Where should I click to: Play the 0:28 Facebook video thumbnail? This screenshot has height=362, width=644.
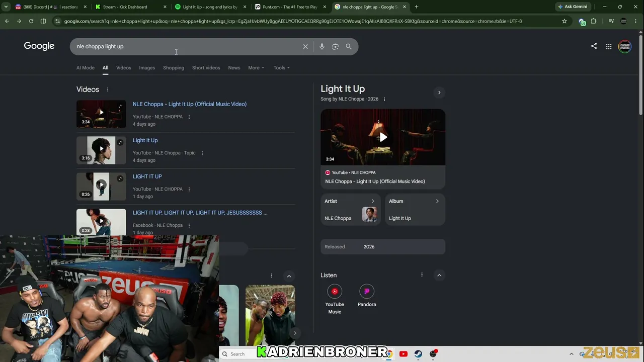click(x=101, y=222)
